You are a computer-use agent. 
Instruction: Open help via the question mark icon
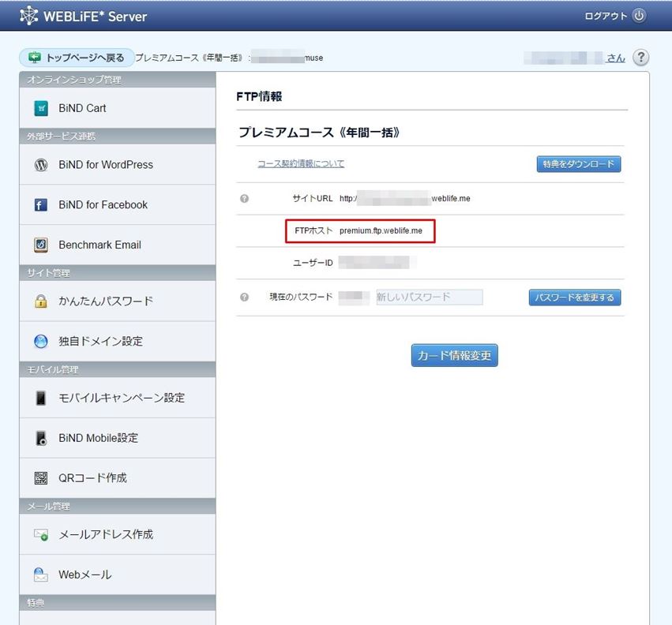point(640,58)
